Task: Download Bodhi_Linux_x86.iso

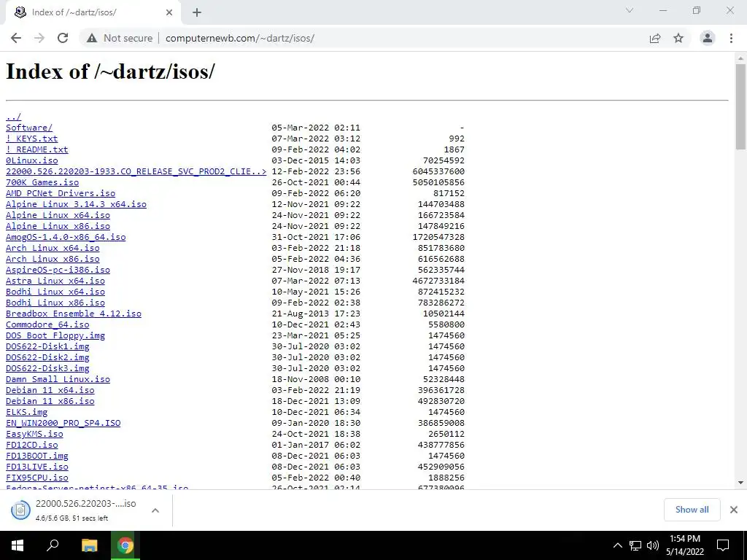Action: (x=55, y=303)
